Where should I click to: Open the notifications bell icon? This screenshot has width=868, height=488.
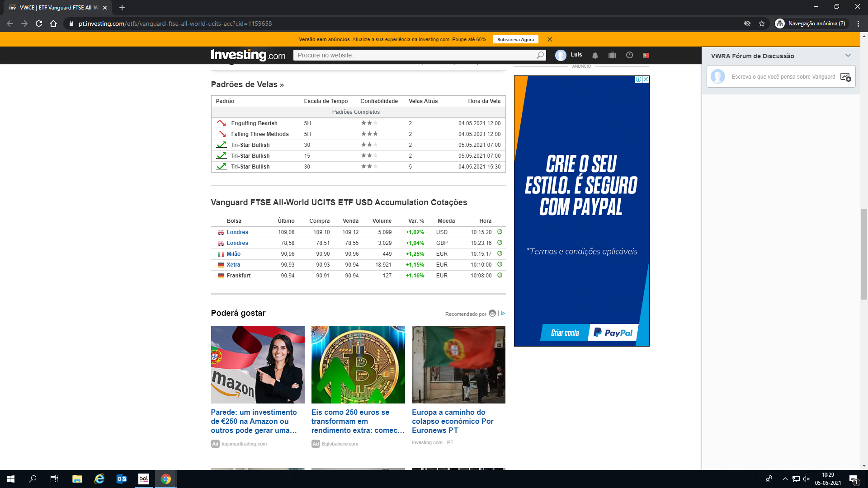tap(595, 55)
